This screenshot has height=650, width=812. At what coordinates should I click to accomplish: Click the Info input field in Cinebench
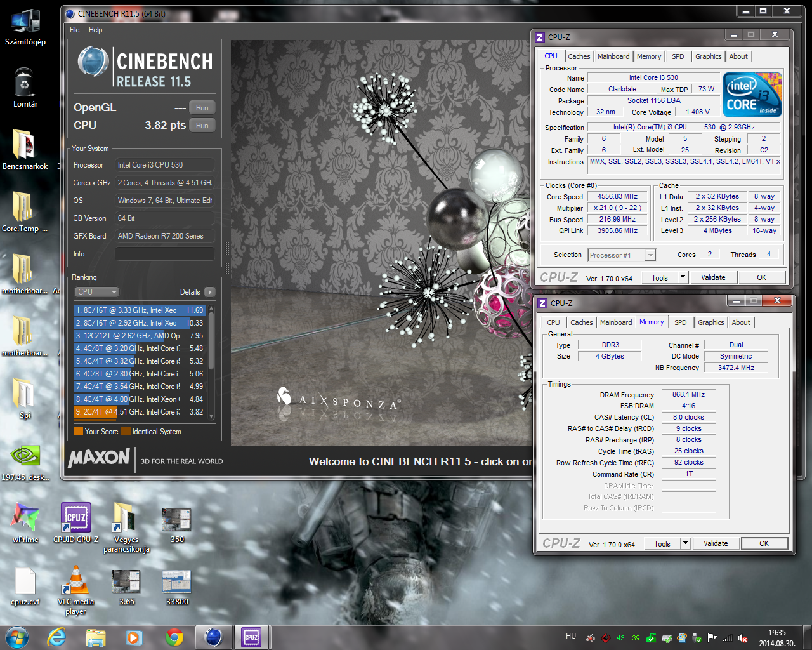point(164,254)
